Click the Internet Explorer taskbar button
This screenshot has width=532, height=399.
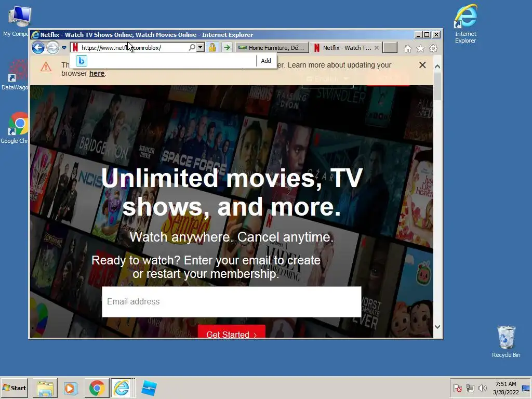click(122, 388)
